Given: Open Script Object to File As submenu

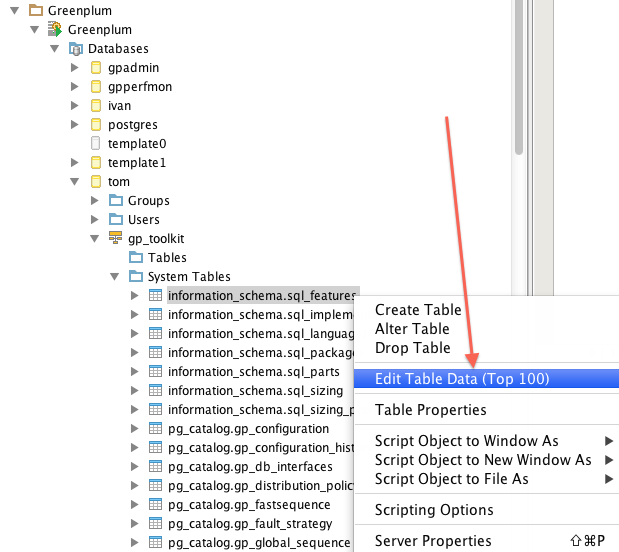Looking at the screenshot, I should pyautogui.click(x=486, y=479).
